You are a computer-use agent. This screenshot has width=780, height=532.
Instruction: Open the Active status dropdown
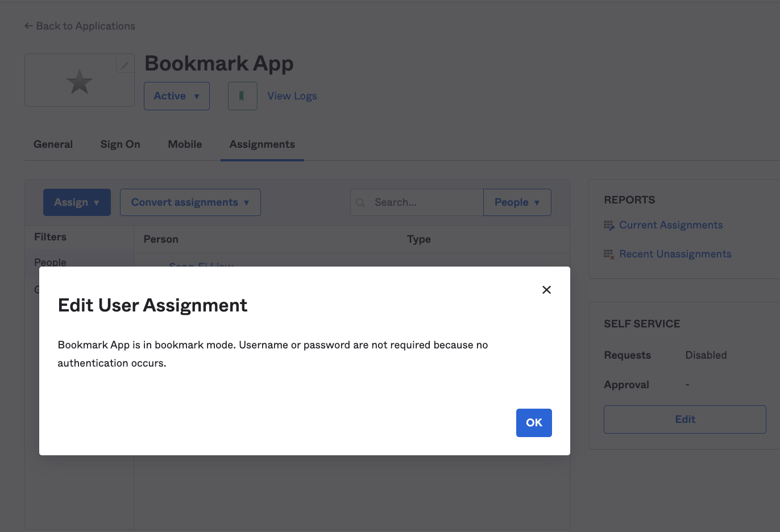(176, 95)
